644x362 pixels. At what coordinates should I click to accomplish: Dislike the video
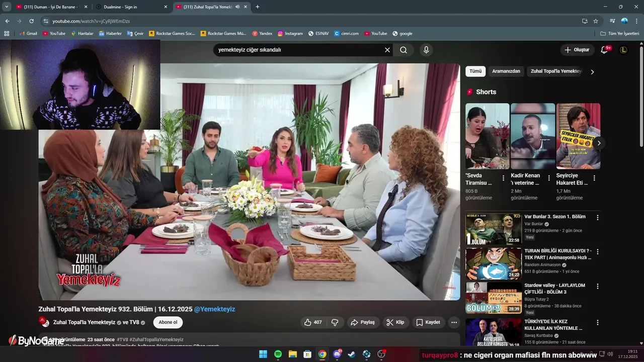335,322
